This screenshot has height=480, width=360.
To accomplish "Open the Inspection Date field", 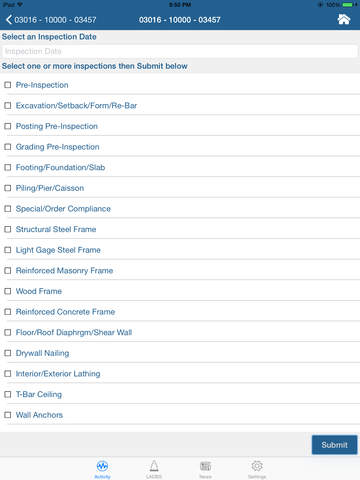I will (180, 51).
